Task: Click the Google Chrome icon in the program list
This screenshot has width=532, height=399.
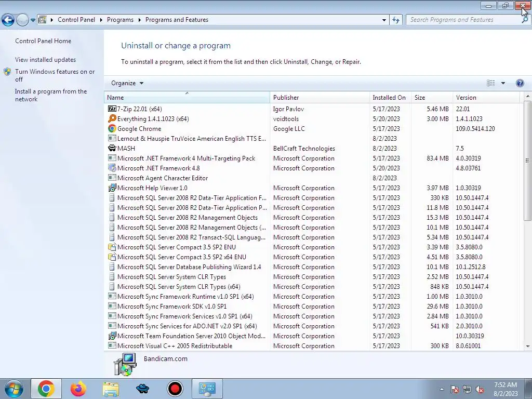Action: [x=112, y=129]
